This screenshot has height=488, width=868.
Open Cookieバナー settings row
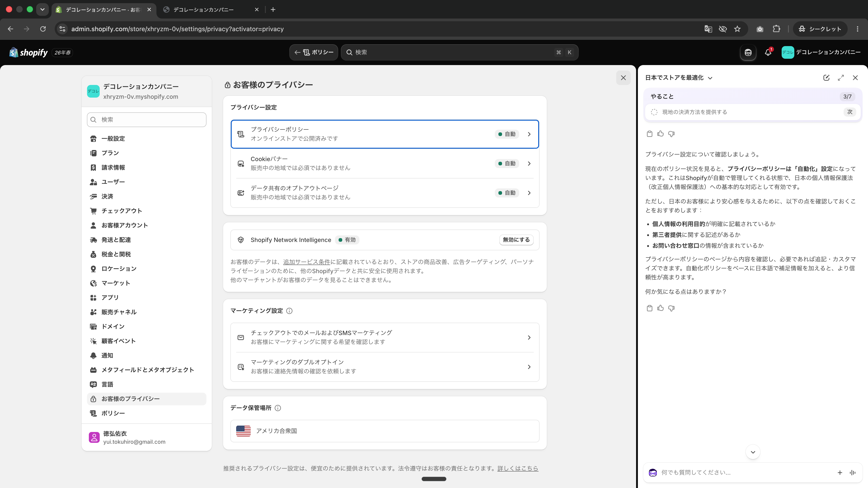pyautogui.click(x=384, y=163)
